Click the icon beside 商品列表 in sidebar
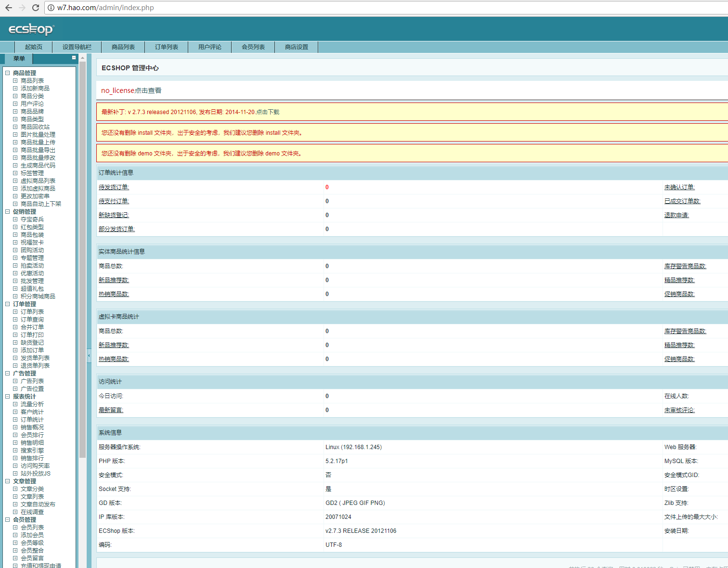 pyautogui.click(x=15, y=81)
